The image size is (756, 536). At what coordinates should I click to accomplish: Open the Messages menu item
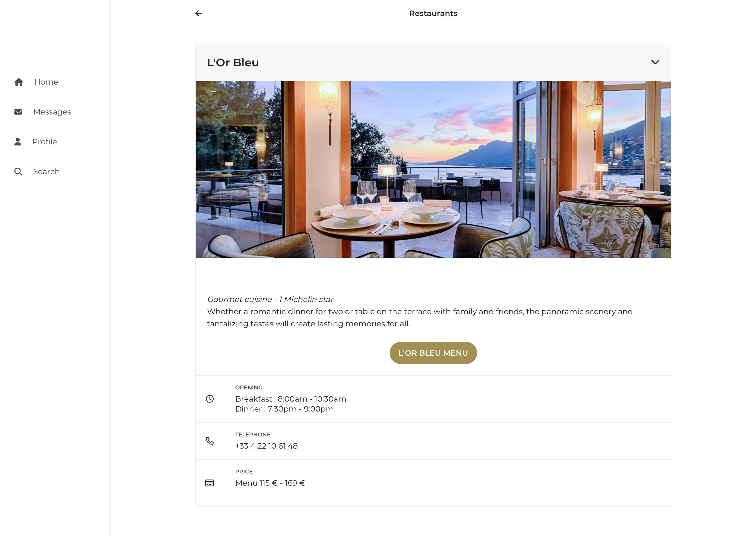43,112
